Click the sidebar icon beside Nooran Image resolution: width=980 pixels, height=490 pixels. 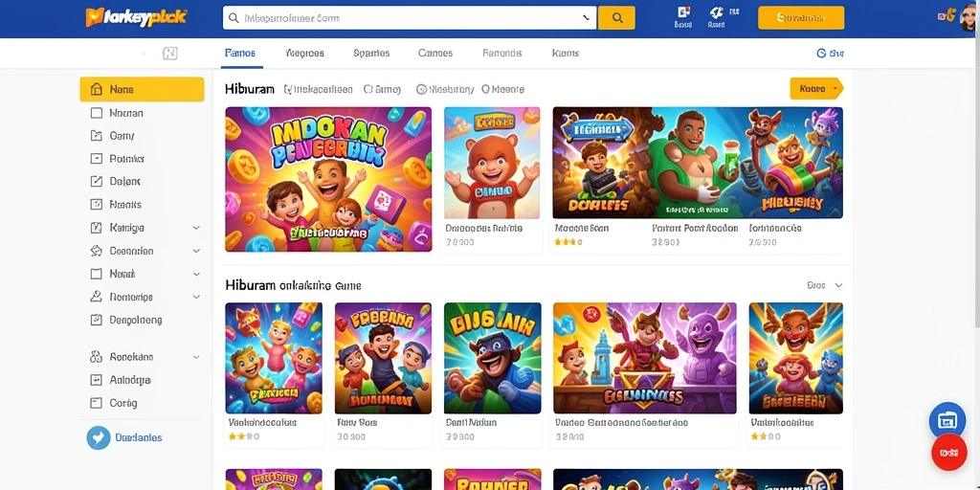click(97, 113)
